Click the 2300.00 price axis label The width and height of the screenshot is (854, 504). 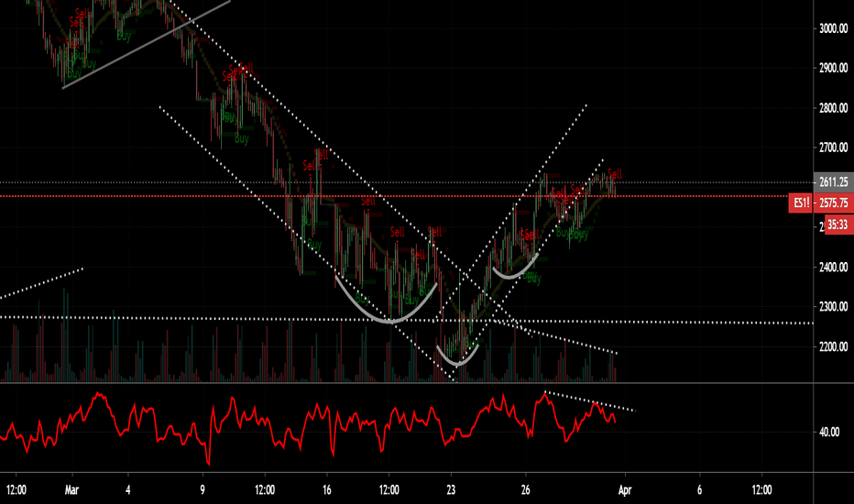coord(833,307)
